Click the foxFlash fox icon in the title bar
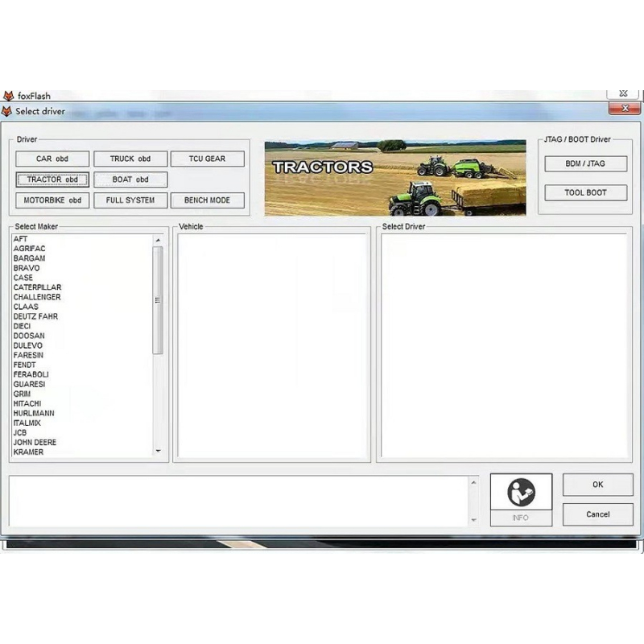This screenshot has height=644, width=644. pos(10,95)
